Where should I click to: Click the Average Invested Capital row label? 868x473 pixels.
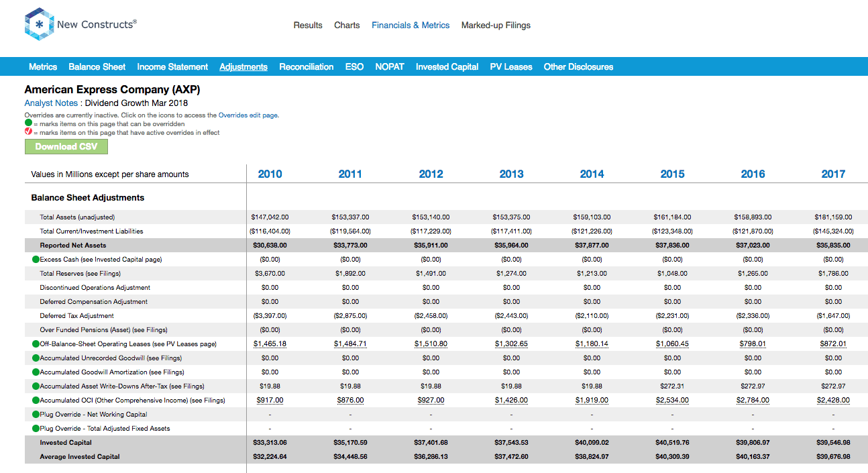coord(80,457)
